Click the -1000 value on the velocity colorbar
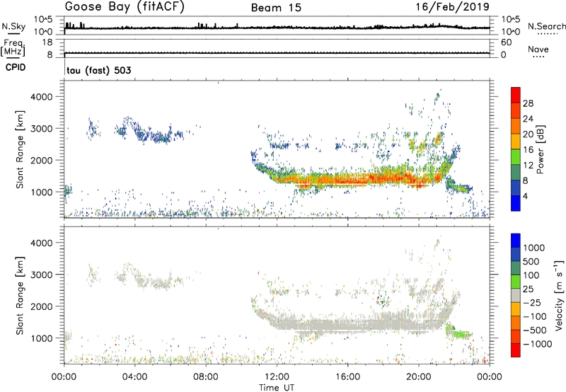The height and width of the screenshot is (392, 566). [x=538, y=344]
